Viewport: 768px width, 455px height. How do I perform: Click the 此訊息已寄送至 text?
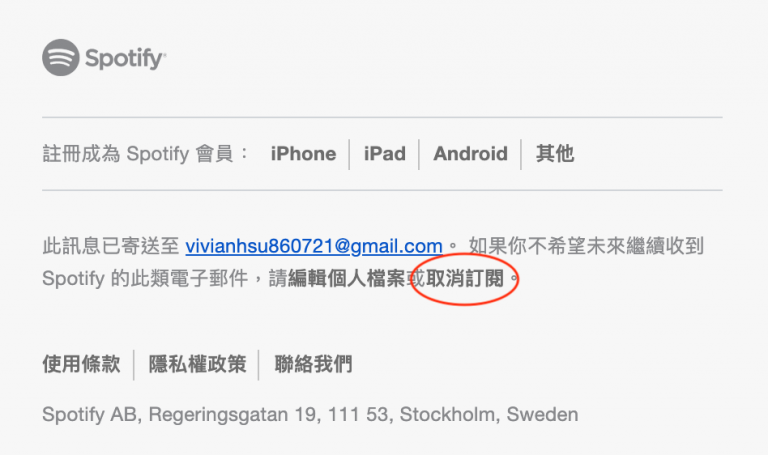(111, 246)
